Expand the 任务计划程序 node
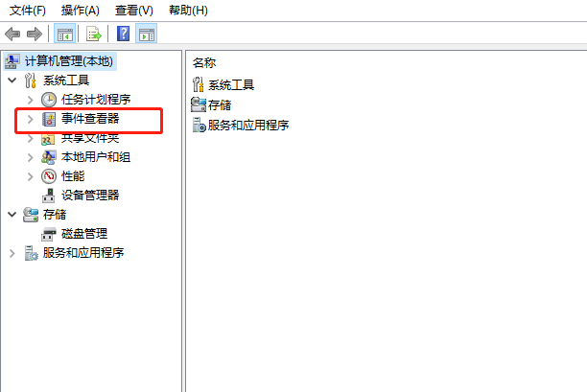The height and width of the screenshot is (392, 587). [x=31, y=100]
